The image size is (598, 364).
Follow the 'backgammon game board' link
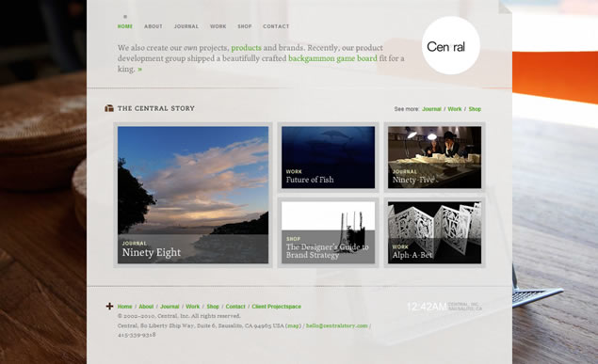click(x=332, y=58)
